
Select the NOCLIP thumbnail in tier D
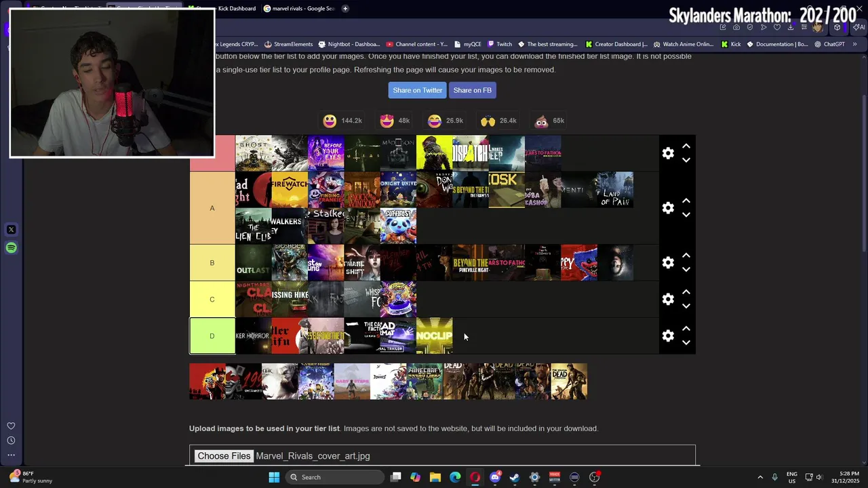[434, 336]
